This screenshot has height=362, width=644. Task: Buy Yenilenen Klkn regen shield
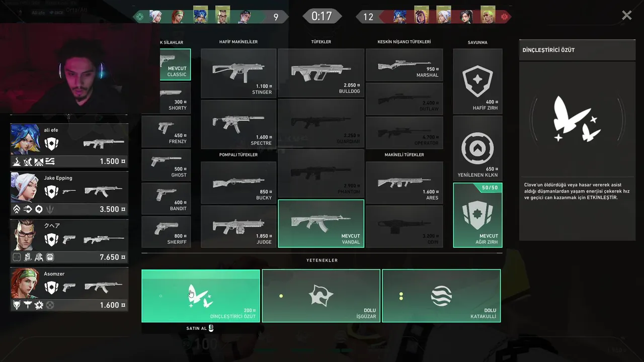click(477, 148)
